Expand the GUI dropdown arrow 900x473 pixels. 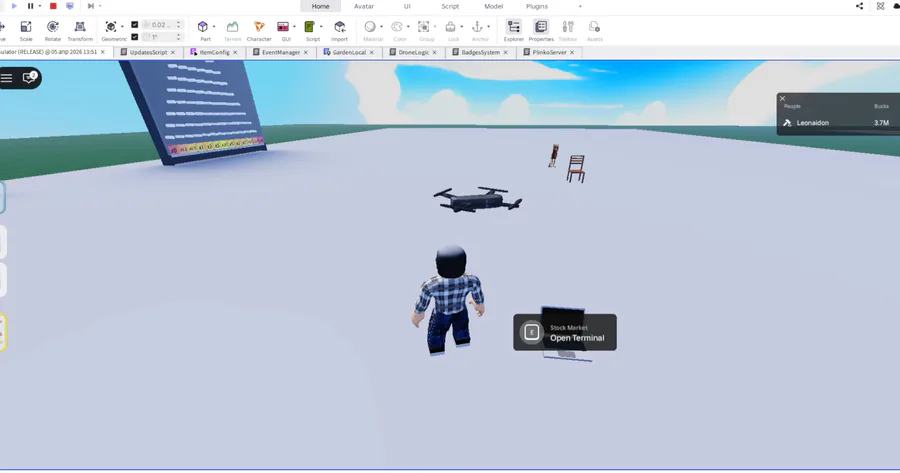294,26
